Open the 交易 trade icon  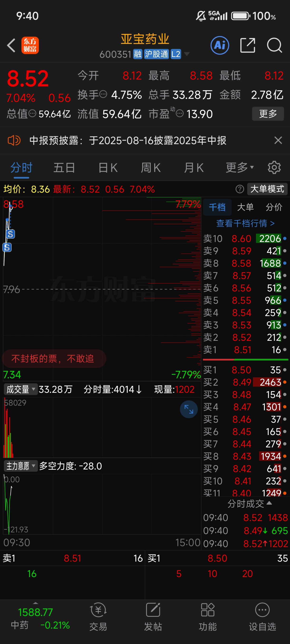click(x=98, y=616)
